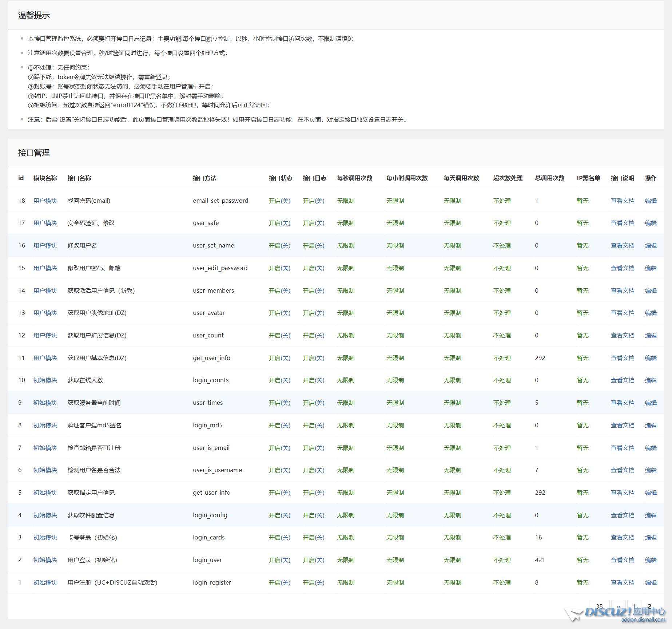
Task: Click 暂无 in login_user row
Action: pos(582,560)
